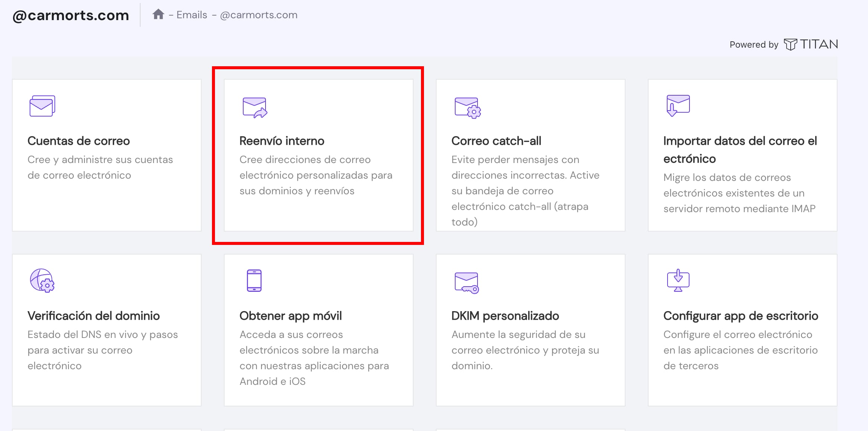Click the Obtener app móvil phone icon
868x431 pixels.
point(254,281)
